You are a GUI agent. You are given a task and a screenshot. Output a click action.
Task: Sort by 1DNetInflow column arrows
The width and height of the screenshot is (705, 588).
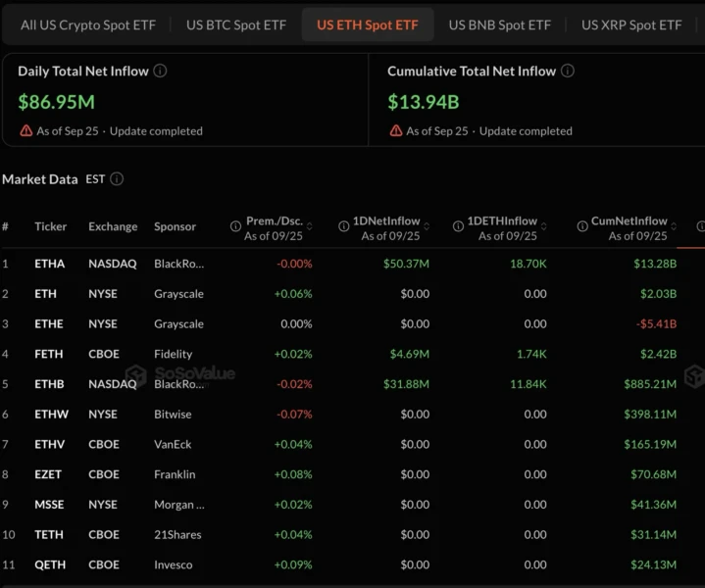click(x=427, y=226)
